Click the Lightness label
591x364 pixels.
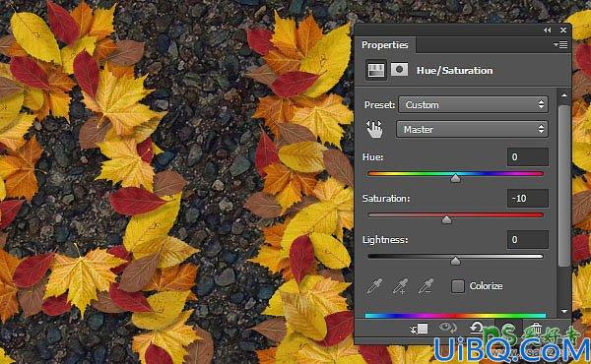click(x=385, y=240)
